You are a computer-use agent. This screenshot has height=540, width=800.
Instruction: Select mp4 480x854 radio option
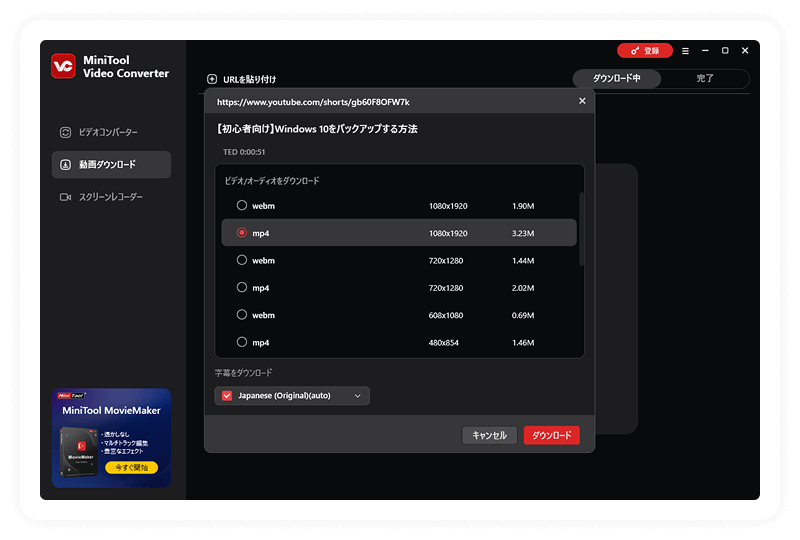[242, 342]
